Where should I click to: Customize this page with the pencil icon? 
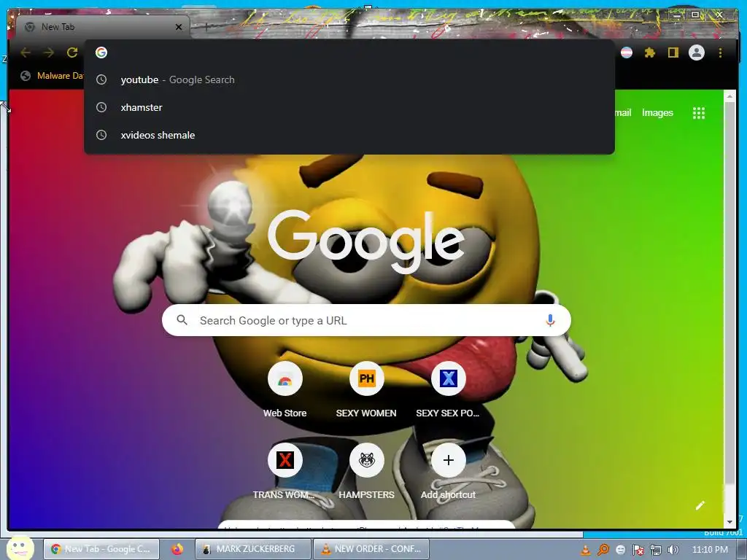700,505
